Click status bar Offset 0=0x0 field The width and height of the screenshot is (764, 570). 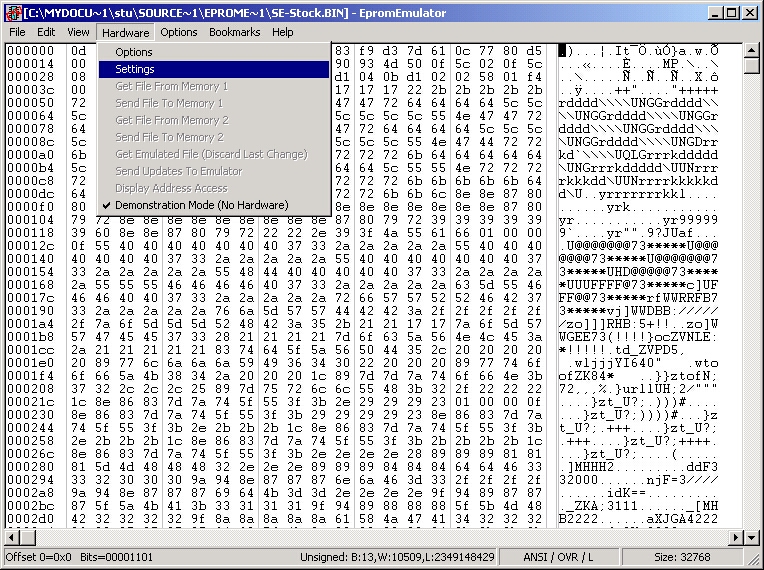click(38, 557)
